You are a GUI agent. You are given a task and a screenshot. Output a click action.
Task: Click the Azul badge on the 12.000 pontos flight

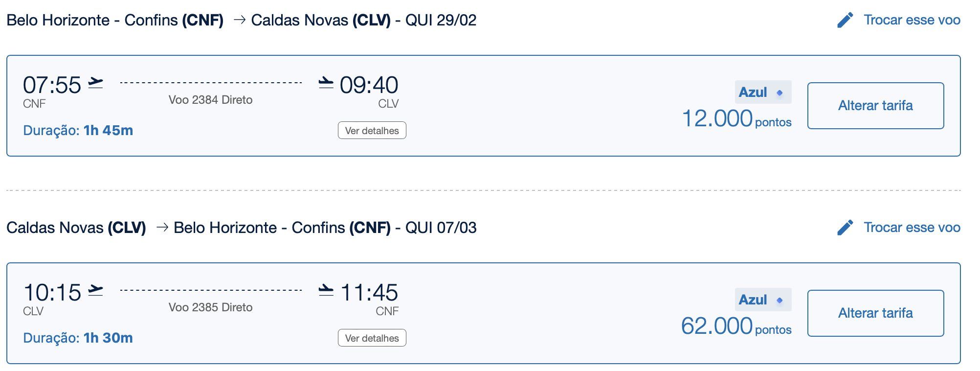pyautogui.click(x=763, y=92)
